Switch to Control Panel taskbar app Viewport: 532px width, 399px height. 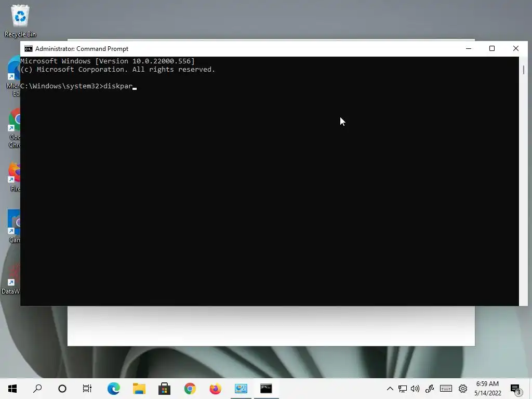tap(241, 389)
